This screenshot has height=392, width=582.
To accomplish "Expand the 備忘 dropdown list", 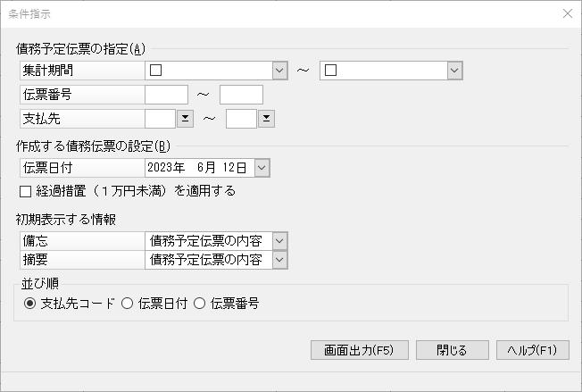I will pos(280,241).
